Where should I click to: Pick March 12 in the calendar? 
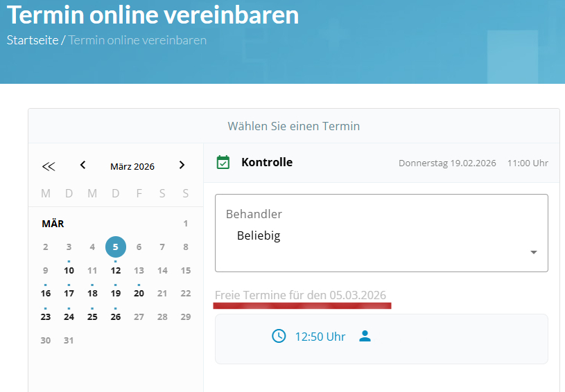coord(116,270)
